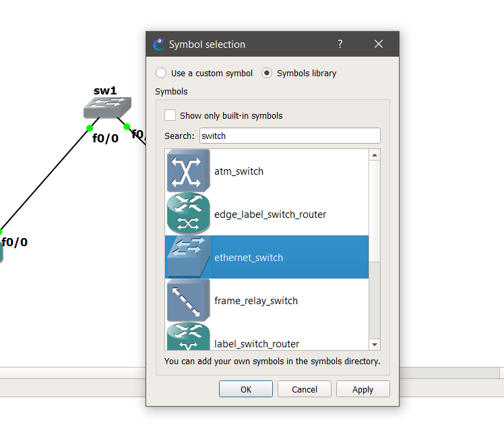Click the sw1 switch node on canvas
Viewport: 504px width, 433px height.
click(x=107, y=107)
